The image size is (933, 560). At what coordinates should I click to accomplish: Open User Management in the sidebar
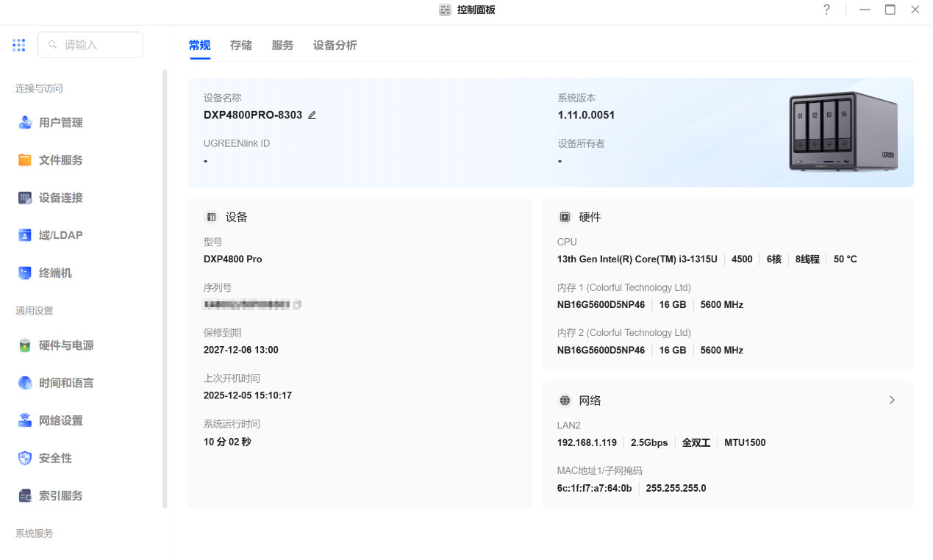click(60, 123)
